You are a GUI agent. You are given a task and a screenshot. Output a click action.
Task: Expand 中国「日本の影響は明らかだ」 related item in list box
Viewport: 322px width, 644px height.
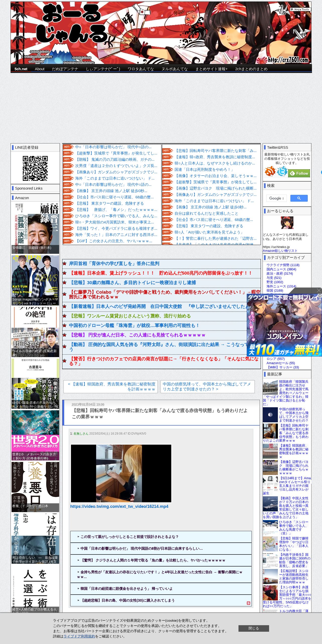161,548
